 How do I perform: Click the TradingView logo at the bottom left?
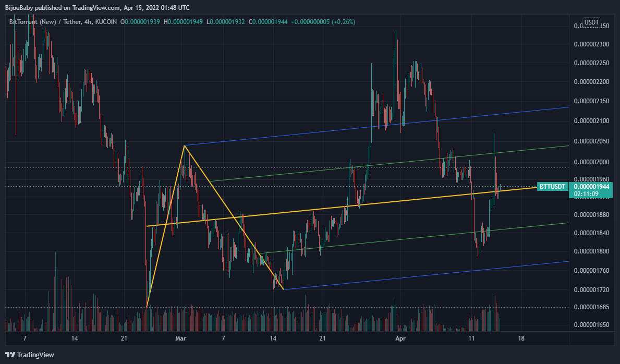tap(30, 355)
